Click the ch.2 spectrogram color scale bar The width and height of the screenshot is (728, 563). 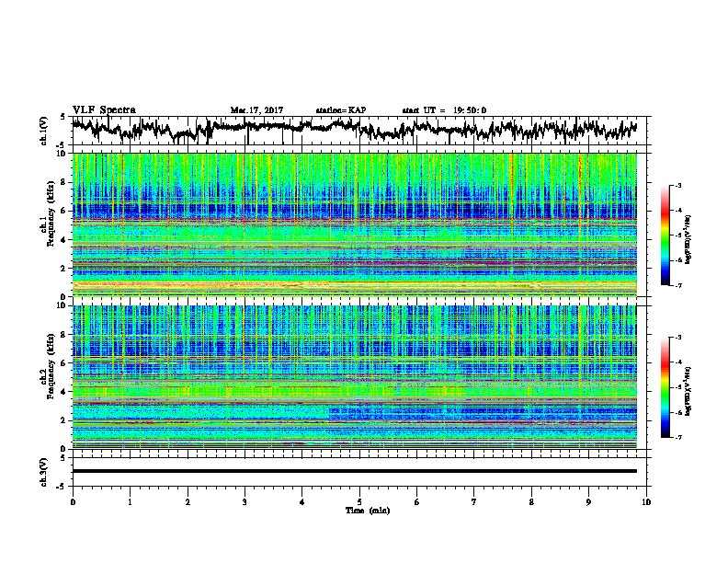(665, 387)
